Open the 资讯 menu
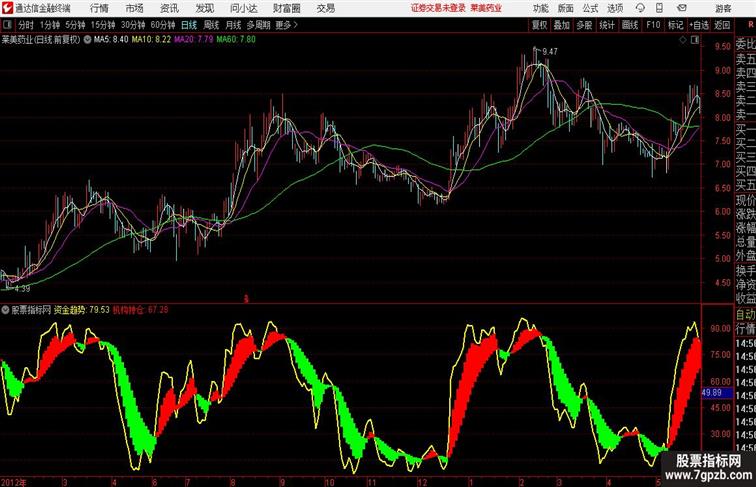Screen dimensions: 756x487 click(x=169, y=8)
